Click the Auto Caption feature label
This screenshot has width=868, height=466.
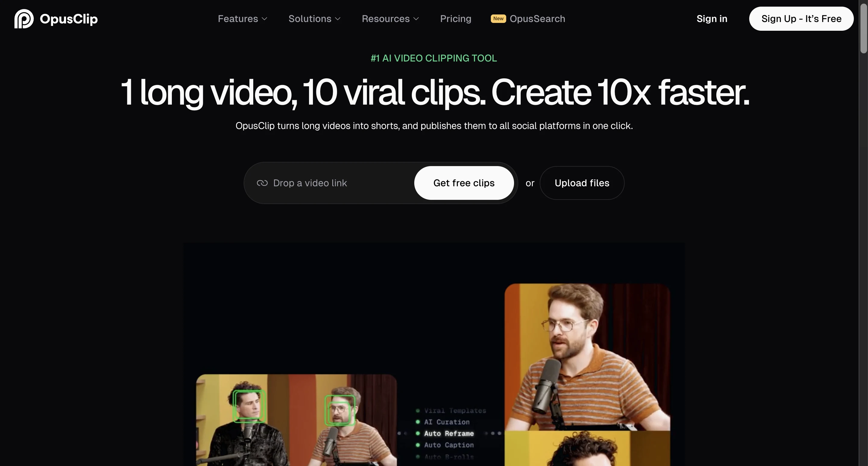[449, 445]
